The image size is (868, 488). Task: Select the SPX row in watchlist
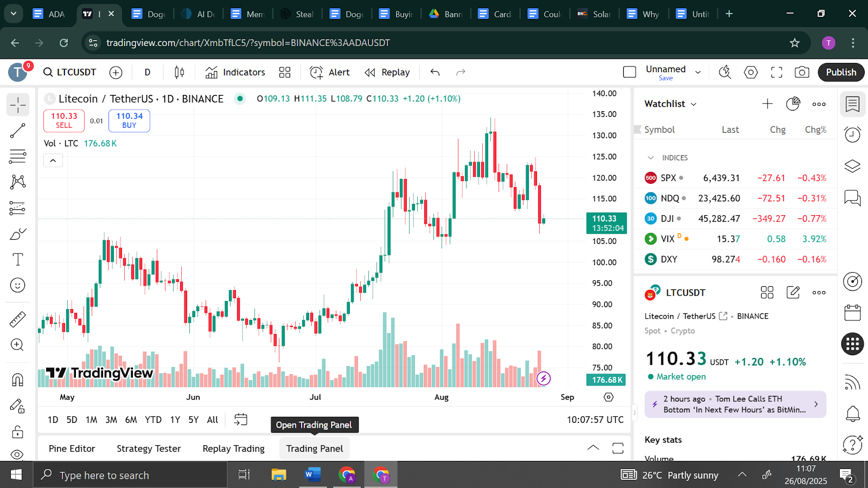[736, 178]
